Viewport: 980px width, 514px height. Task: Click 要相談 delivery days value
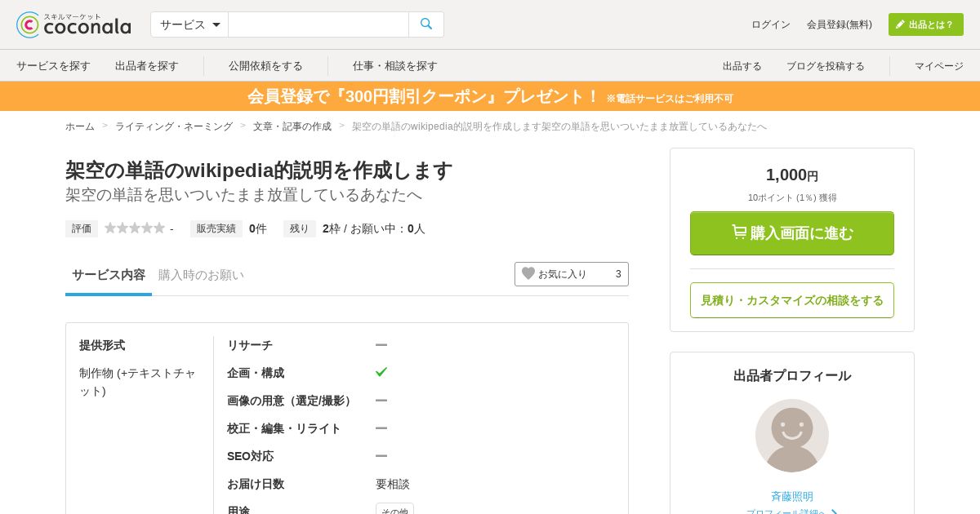(393, 484)
